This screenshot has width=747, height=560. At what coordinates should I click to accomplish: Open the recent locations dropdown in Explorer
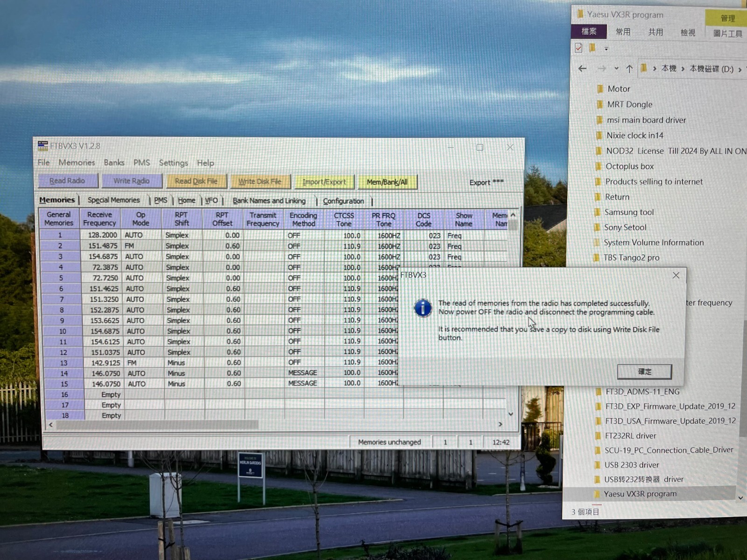(616, 69)
